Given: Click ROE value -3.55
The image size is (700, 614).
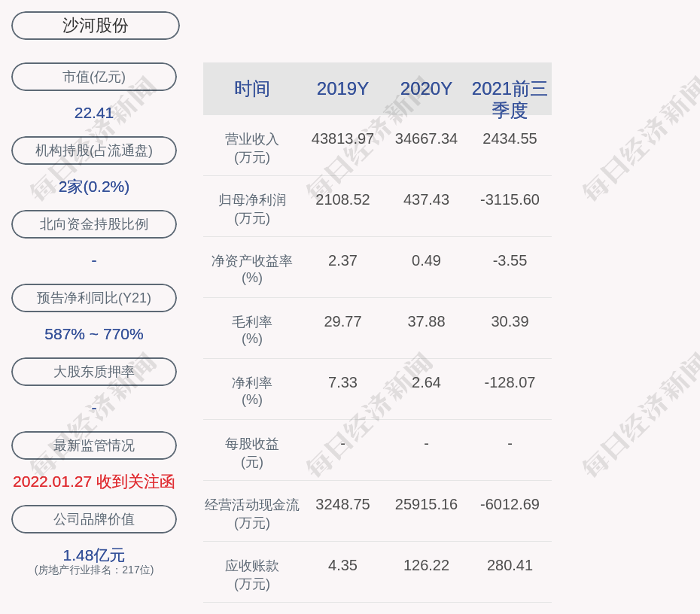Looking at the screenshot, I should pyautogui.click(x=510, y=260).
